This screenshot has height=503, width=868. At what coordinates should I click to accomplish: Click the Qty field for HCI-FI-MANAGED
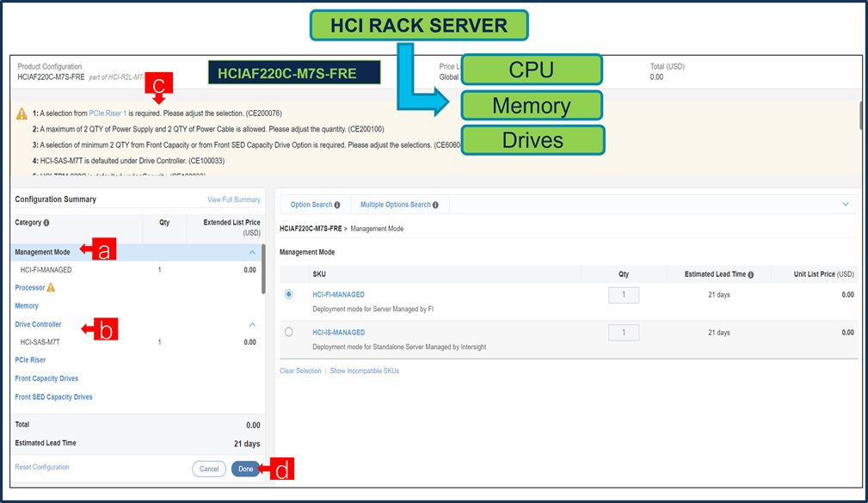(624, 295)
